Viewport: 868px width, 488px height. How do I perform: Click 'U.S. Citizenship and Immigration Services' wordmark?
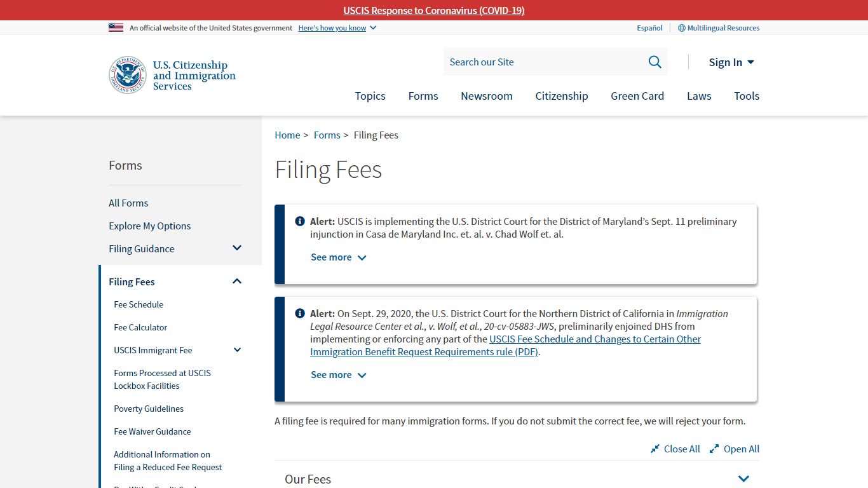(x=194, y=75)
